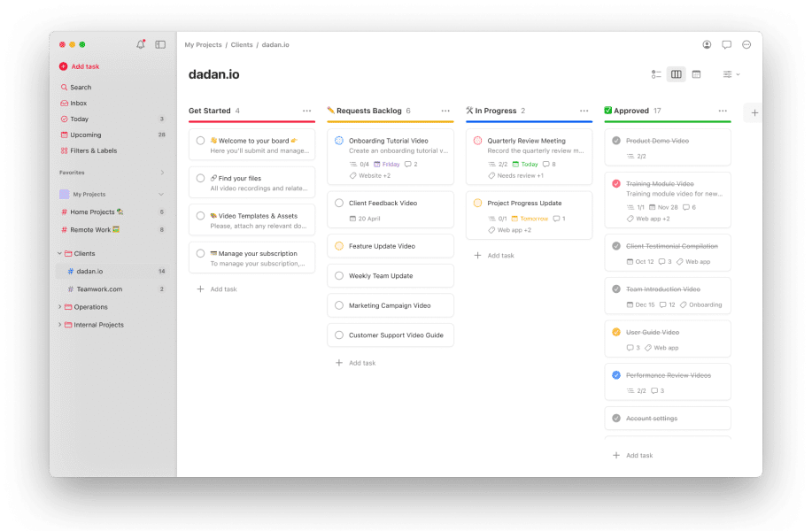
Task: Click the Friday due date on Onboarding task
Action: [x=387, y=164]
